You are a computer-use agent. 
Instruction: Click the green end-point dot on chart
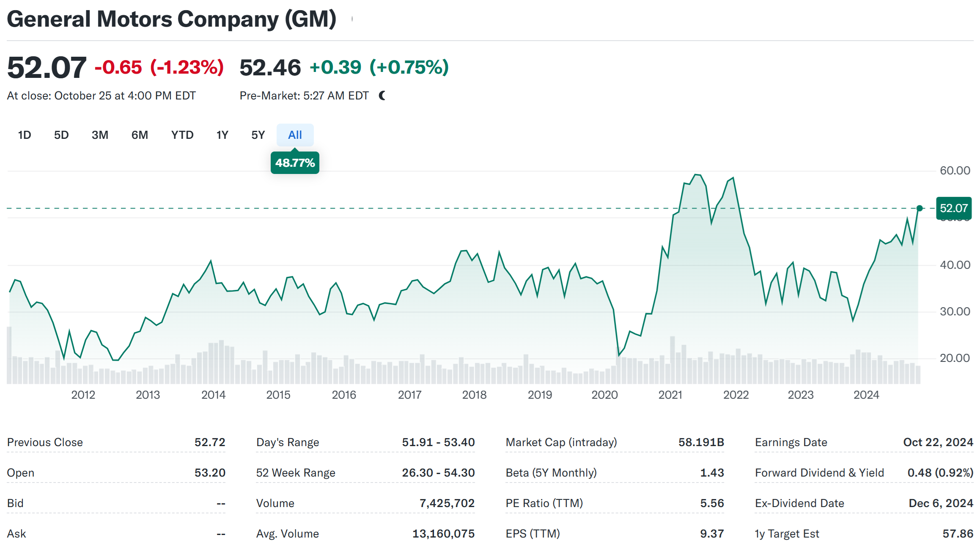[920, 208]
